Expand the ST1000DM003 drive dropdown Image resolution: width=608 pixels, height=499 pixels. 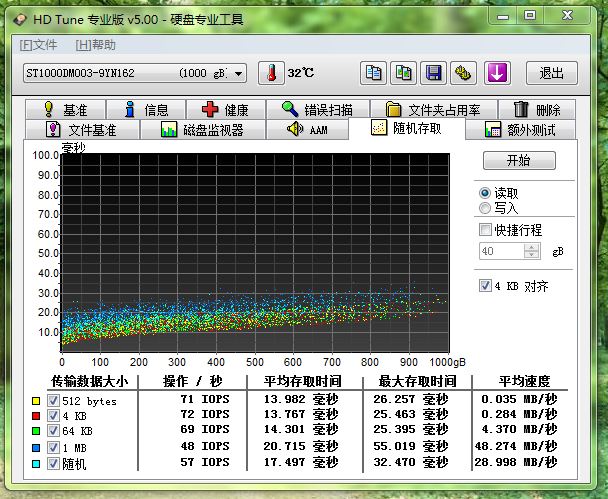(238, 73)
